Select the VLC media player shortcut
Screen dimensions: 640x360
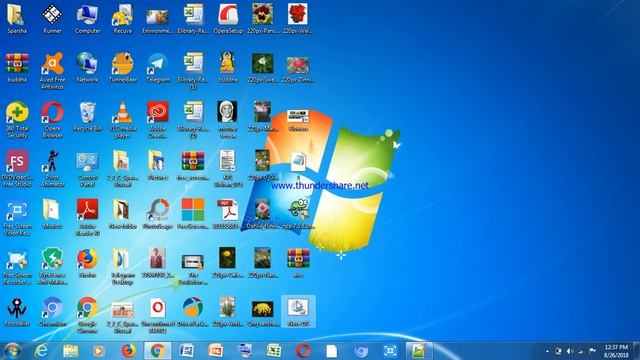(x=122, y=120)
